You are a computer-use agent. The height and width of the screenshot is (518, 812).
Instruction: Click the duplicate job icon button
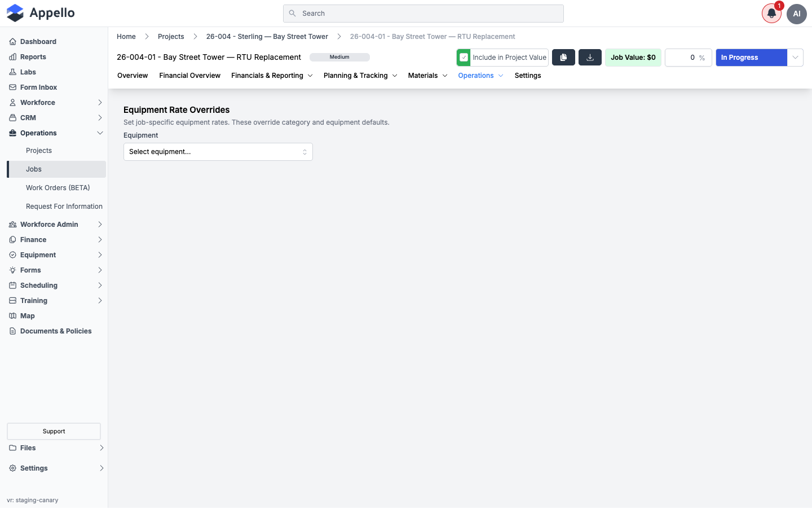pyautogui.click(x=563, y=57)
